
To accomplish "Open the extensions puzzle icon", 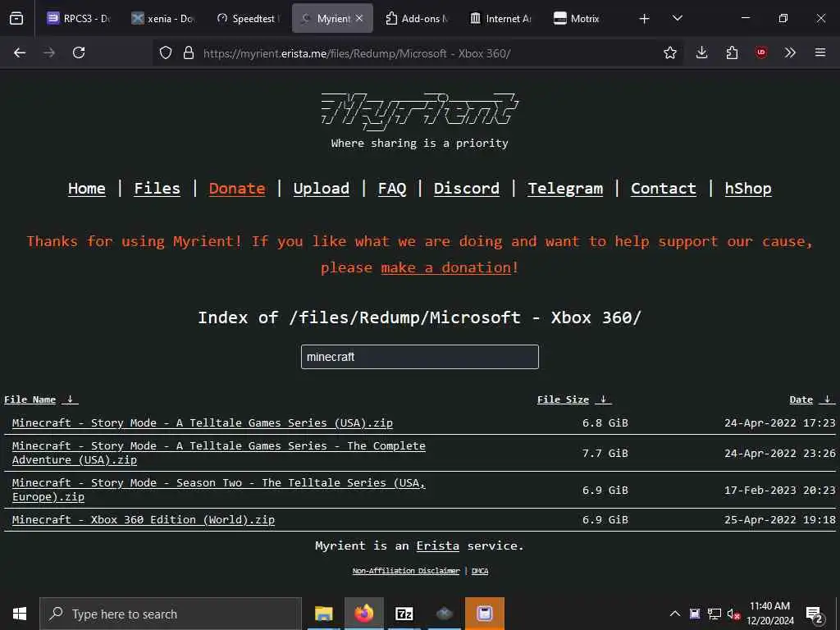I will (x=732, y=52).
